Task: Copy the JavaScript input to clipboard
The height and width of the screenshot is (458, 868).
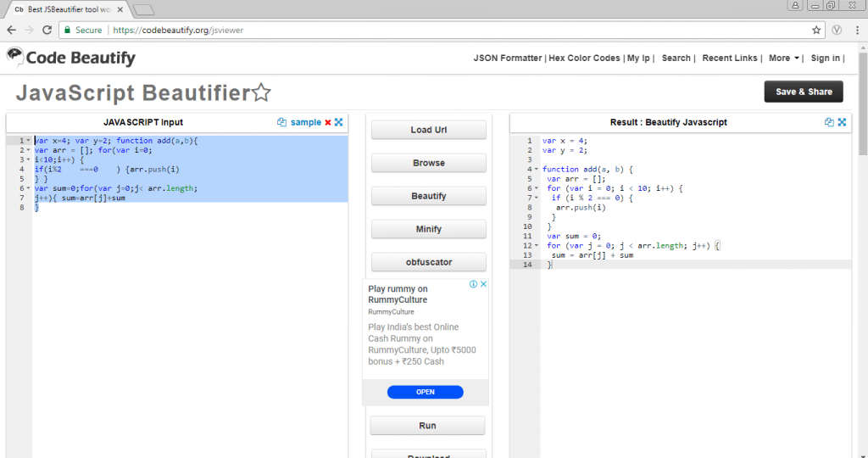Action: point(282,122)
